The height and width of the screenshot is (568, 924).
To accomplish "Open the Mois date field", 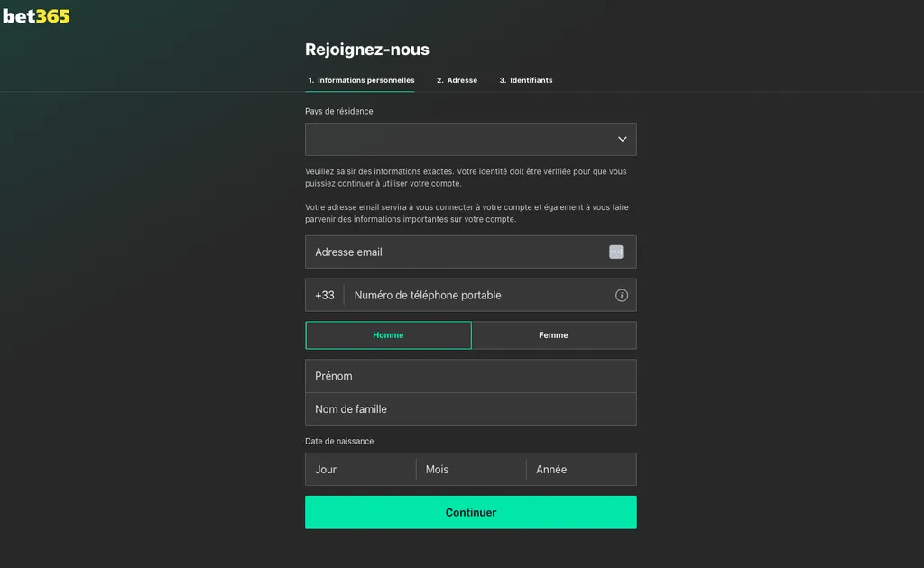I will click(469, 469).
